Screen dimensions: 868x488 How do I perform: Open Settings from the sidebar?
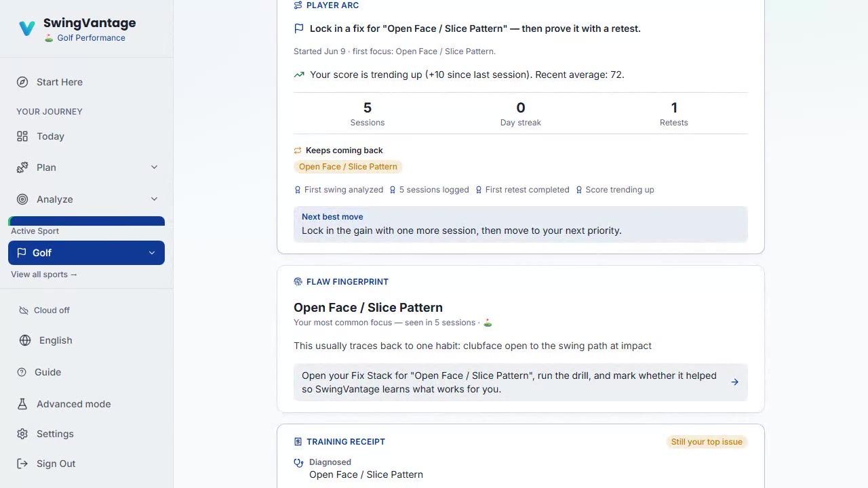click(x=86, y=434)
